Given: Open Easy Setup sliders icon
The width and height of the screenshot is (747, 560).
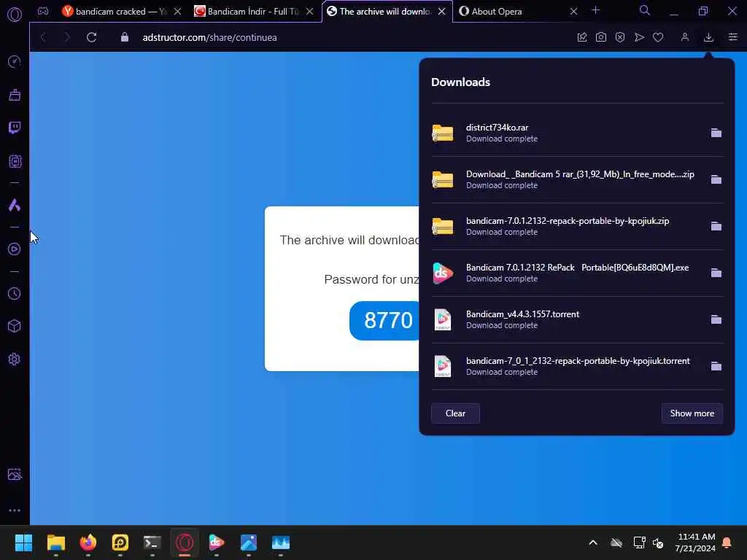Looking at the screenshot, I should (x=732, y=37).
